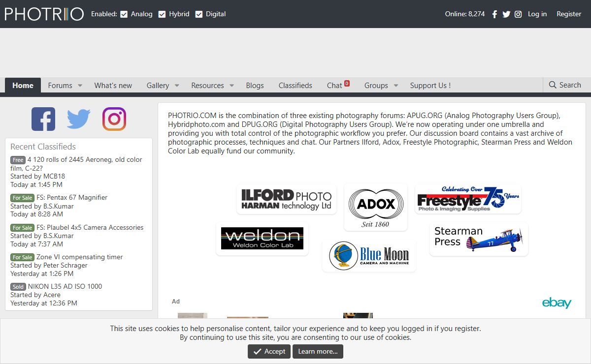Open the Chat menu item
The height and width of the screenshot is (364, 591).
[x=334, y=85]
